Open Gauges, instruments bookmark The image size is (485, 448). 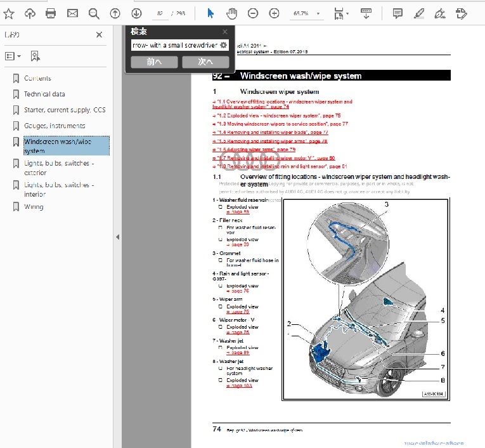click(55, 126)
